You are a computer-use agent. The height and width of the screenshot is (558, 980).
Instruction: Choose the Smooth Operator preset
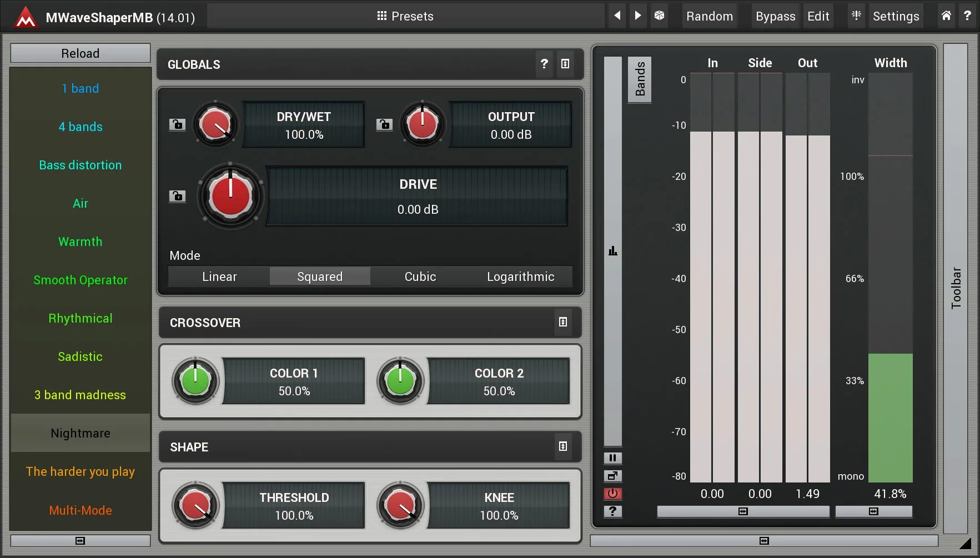[x=81, y=280]
